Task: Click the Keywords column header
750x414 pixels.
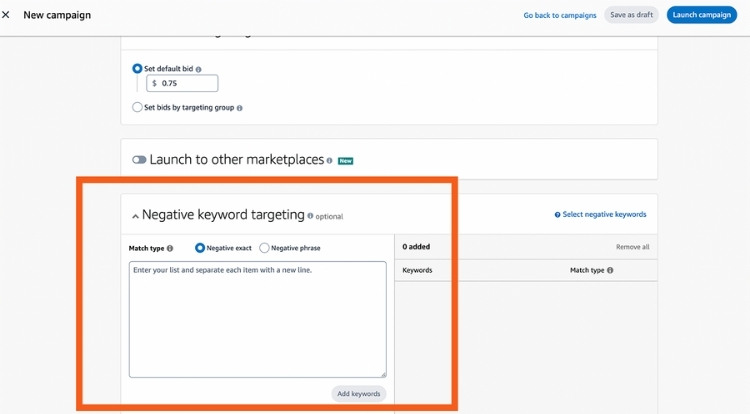Action: pyautogui.click(x=417, y=270)
